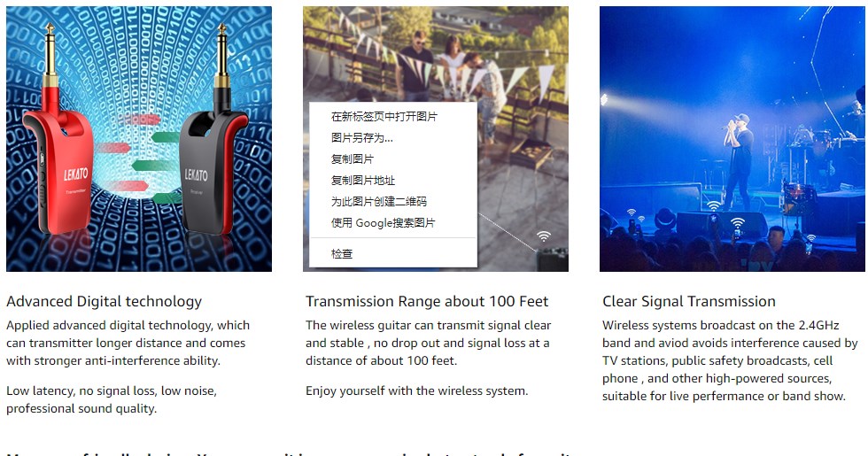868x456 pixels.
Task: Click the 'Low latency, no signal loss' paragraph
Action: point(112,399)
